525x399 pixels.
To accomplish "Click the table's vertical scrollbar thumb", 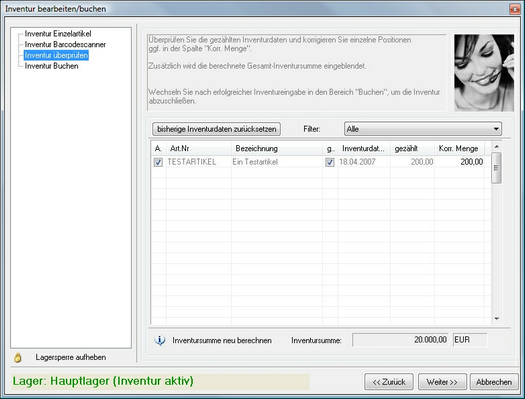I will click(497, 168).
